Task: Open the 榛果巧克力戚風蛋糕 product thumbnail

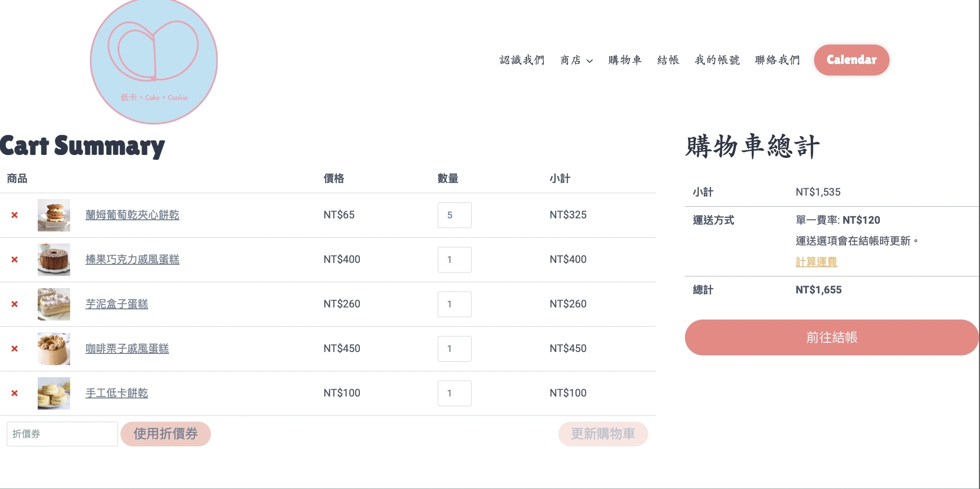Action: [x=54, y=260]
